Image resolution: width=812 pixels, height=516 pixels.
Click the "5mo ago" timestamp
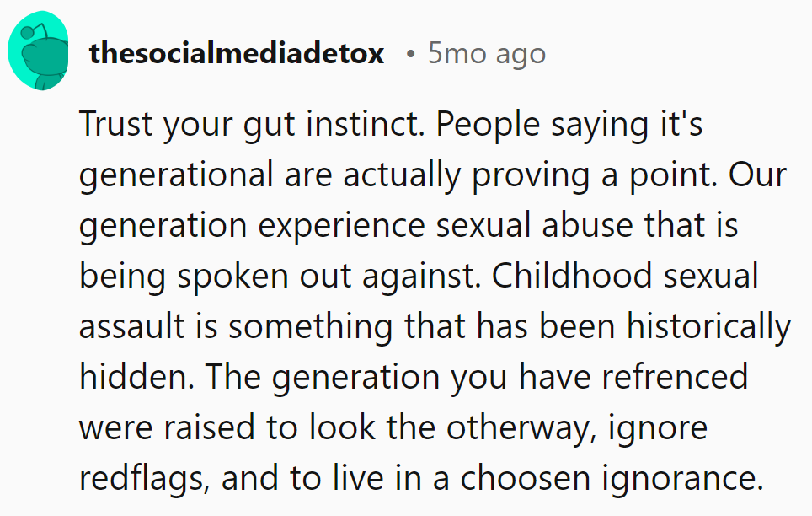point(487,54)
